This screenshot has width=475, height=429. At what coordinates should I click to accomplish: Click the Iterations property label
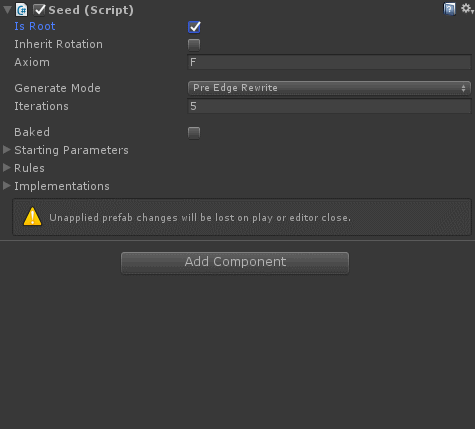tap(41, 106)
